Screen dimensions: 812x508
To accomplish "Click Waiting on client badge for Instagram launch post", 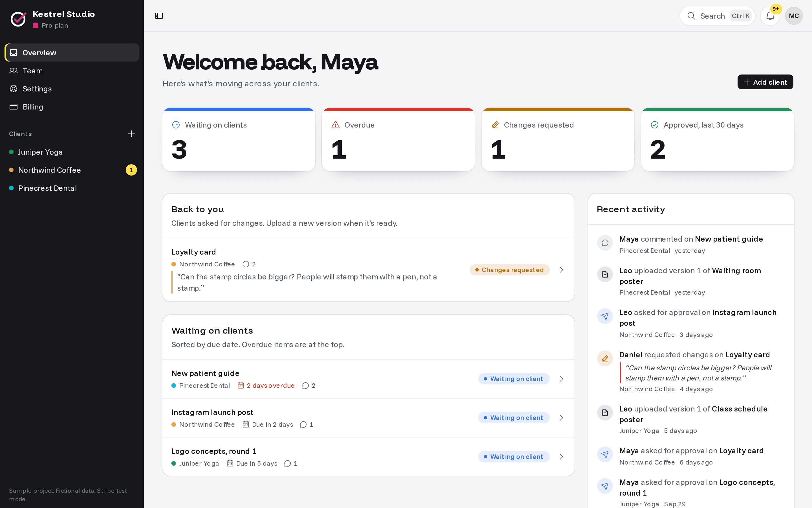I will click(514, 418).
